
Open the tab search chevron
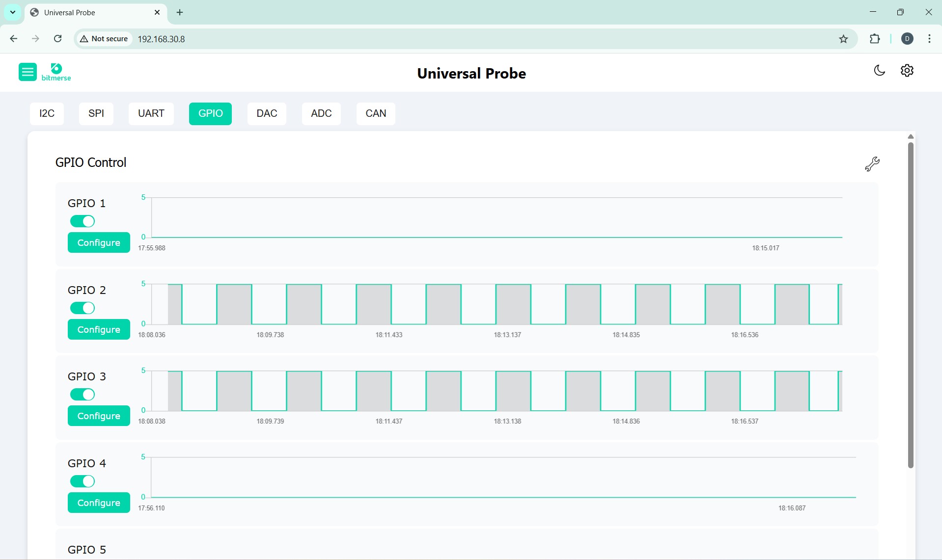point(12,12)
